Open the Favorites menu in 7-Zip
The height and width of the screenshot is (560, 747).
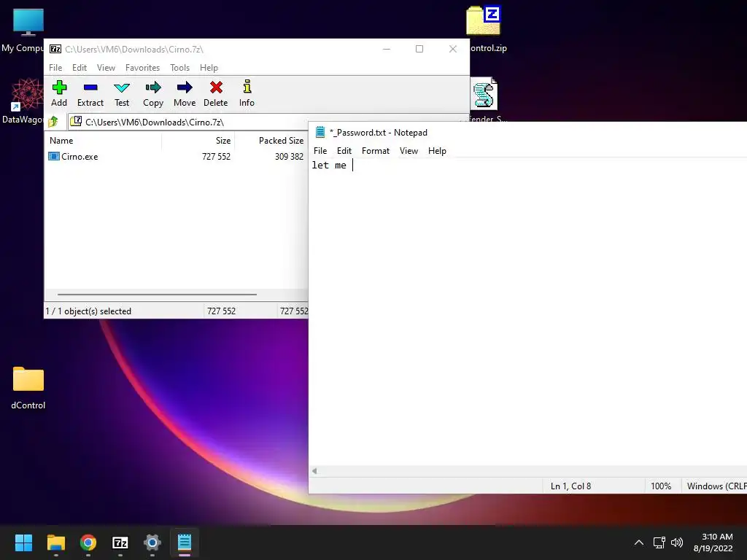142,68
